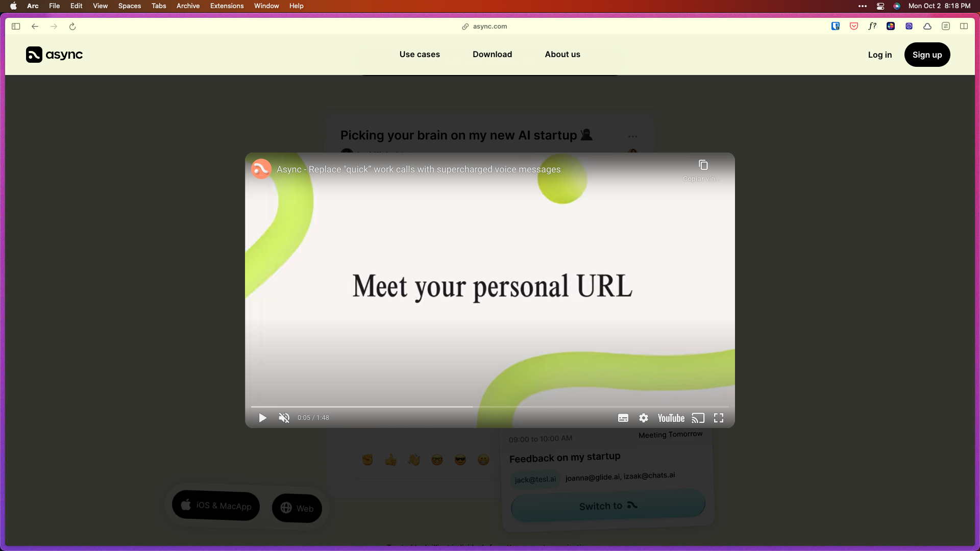Click the About us menu item
This screenshot has height=551, width=980.
(x=562, y=55)
